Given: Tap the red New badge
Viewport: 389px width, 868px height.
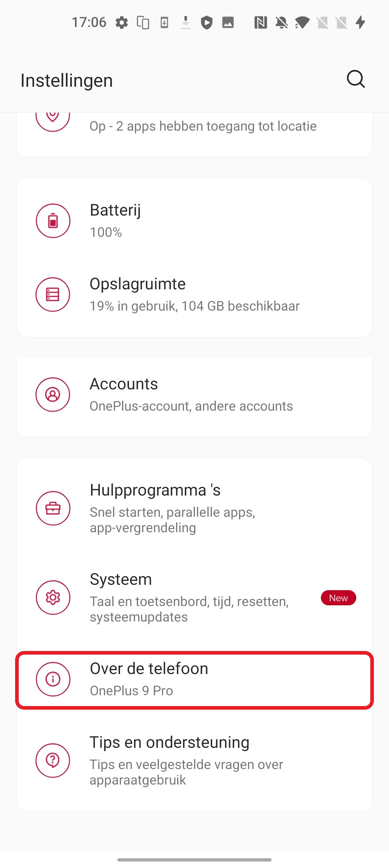Looking at the screenshot, I should 338,598.
